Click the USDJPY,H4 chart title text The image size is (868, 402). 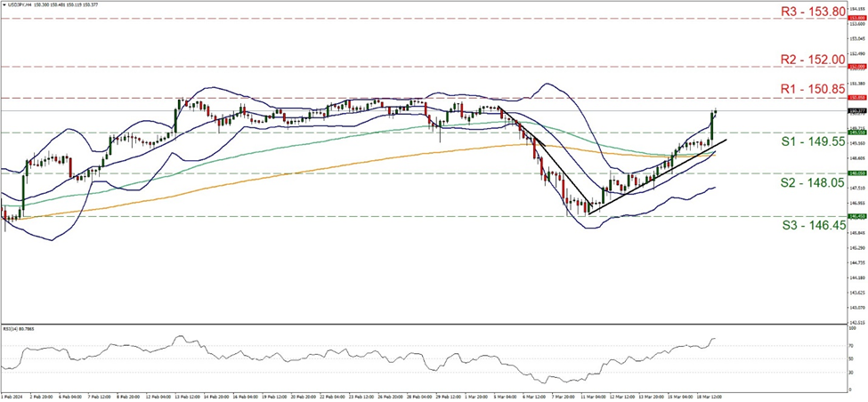tap(20, 4)
